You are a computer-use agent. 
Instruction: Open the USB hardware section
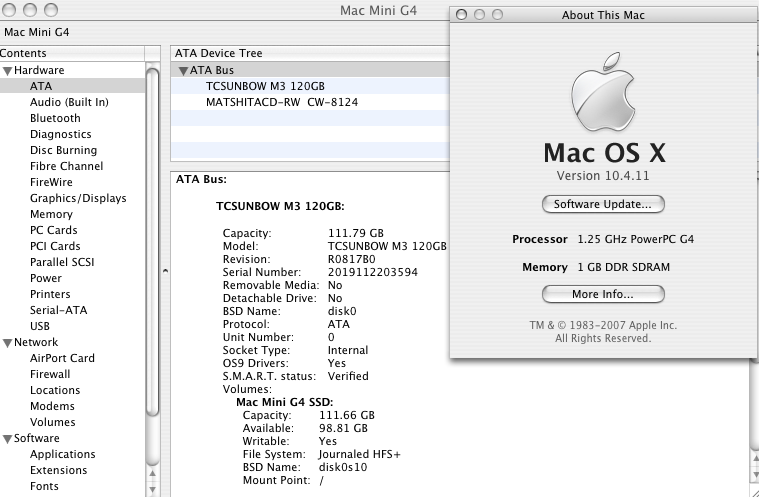(40, 326)
